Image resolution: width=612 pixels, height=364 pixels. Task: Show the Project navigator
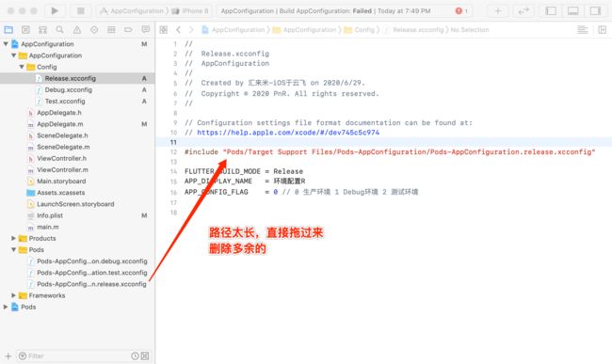coord(8,29)
